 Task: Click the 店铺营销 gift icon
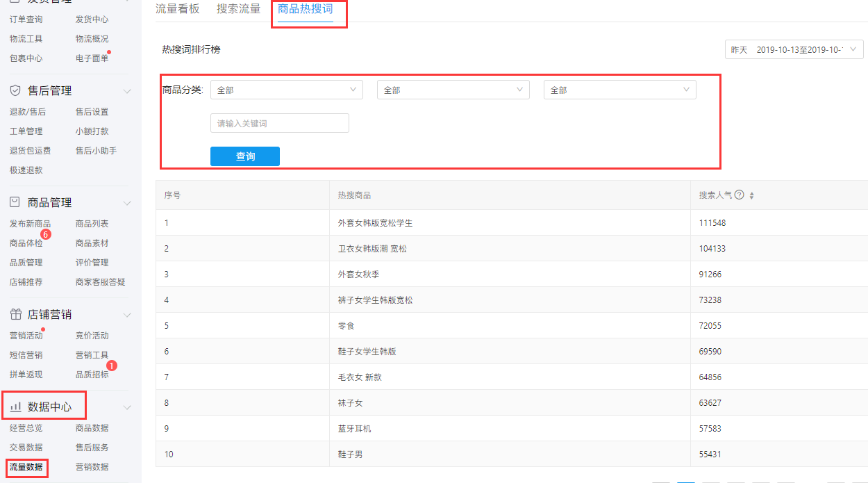pos(15,314)
